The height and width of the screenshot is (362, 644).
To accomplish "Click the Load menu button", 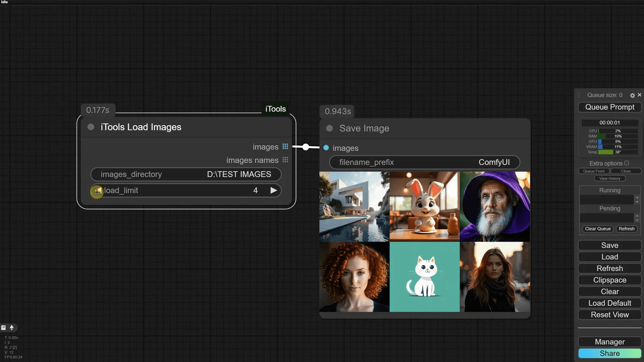I will [610, 257].
